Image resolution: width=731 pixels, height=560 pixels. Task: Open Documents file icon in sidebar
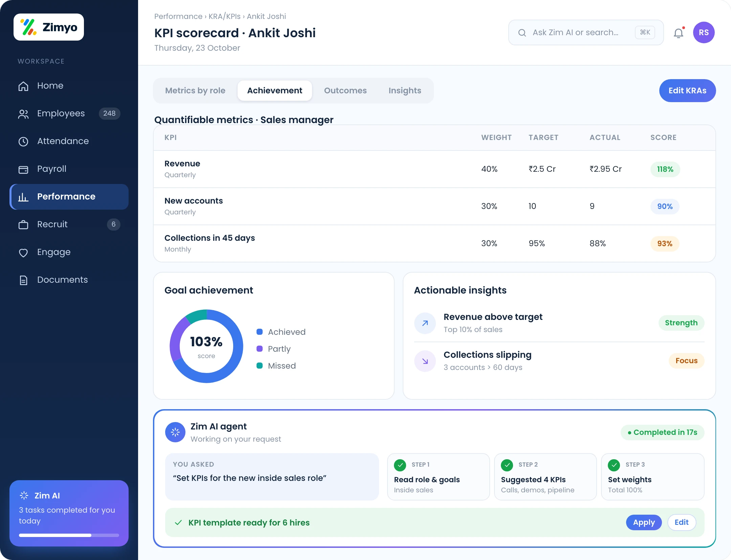point(23,280)
